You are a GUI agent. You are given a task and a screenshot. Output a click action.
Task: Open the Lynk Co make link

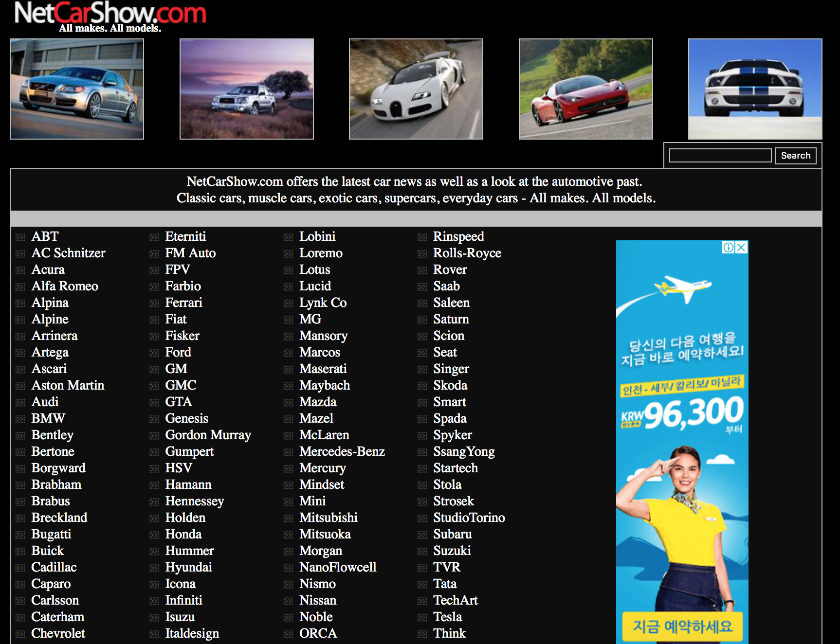coord(323,303)
